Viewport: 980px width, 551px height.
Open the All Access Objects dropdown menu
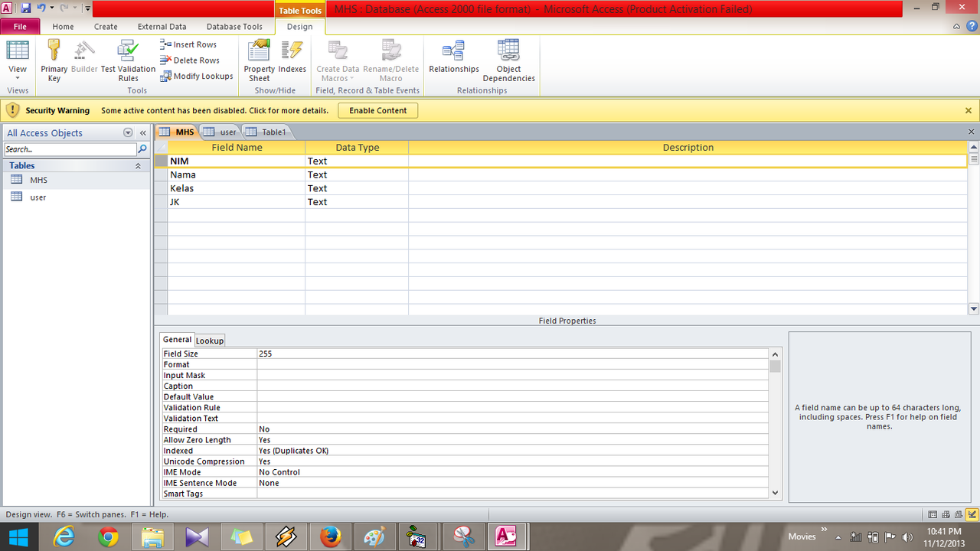coord(128,133)
